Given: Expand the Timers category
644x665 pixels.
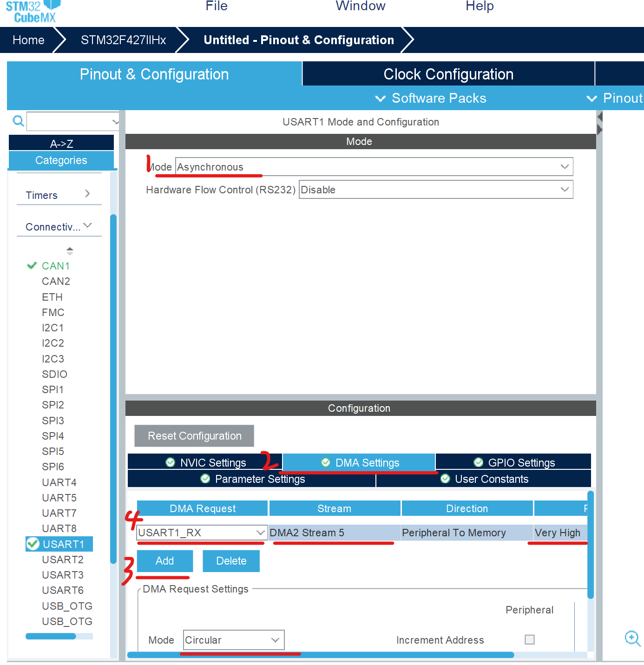Looking at the screenshot, I should point(59,195).
